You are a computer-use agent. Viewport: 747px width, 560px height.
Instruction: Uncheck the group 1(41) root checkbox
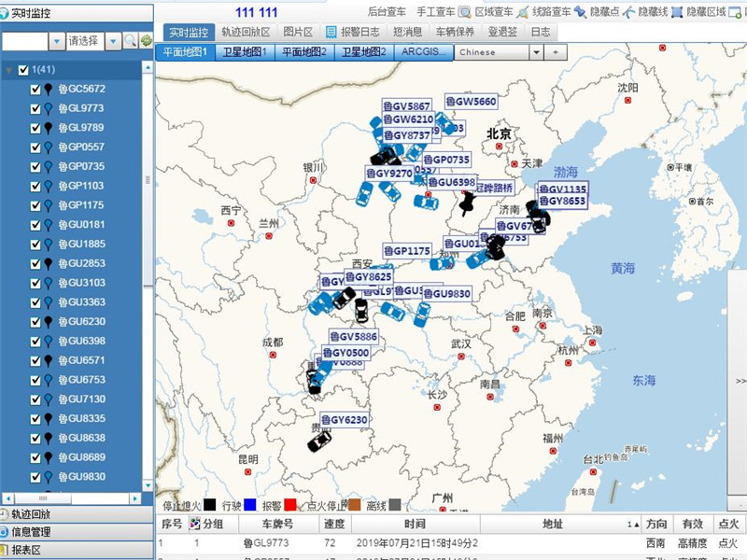pos(23,70)
